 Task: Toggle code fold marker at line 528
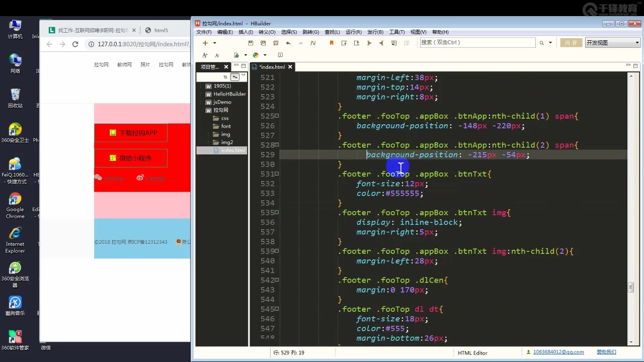click(277, 145)
